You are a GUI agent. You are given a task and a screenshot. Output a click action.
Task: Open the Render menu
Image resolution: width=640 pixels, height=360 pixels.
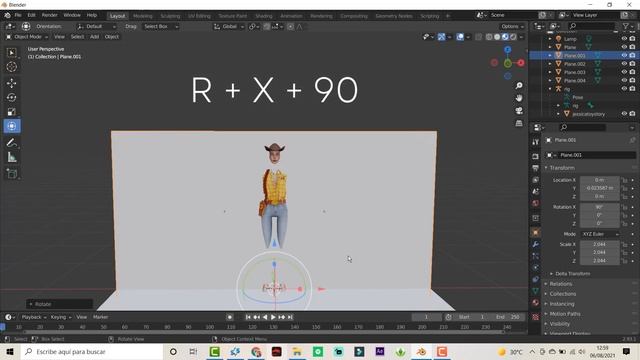pyautogui.click(x=50, y=15)
